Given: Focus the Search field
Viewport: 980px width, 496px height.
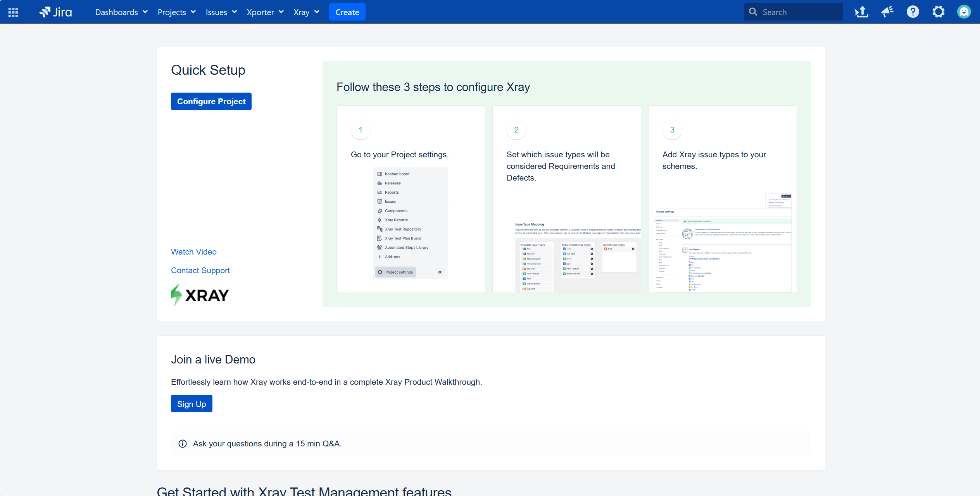Looking at the screenshot, I should [794, 12].
